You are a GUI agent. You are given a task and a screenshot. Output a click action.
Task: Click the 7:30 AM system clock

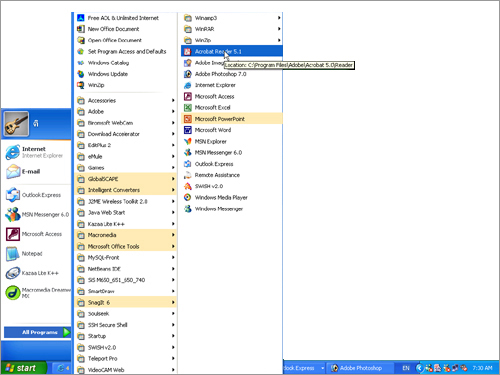(482, 368)
